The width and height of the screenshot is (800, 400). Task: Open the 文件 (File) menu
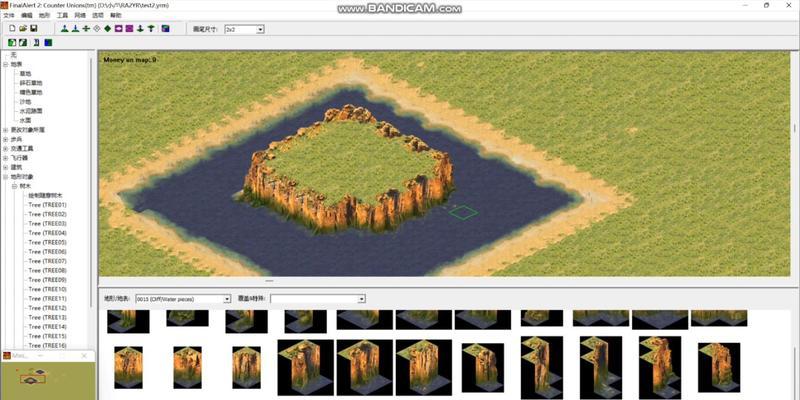[x=9, y=15]
